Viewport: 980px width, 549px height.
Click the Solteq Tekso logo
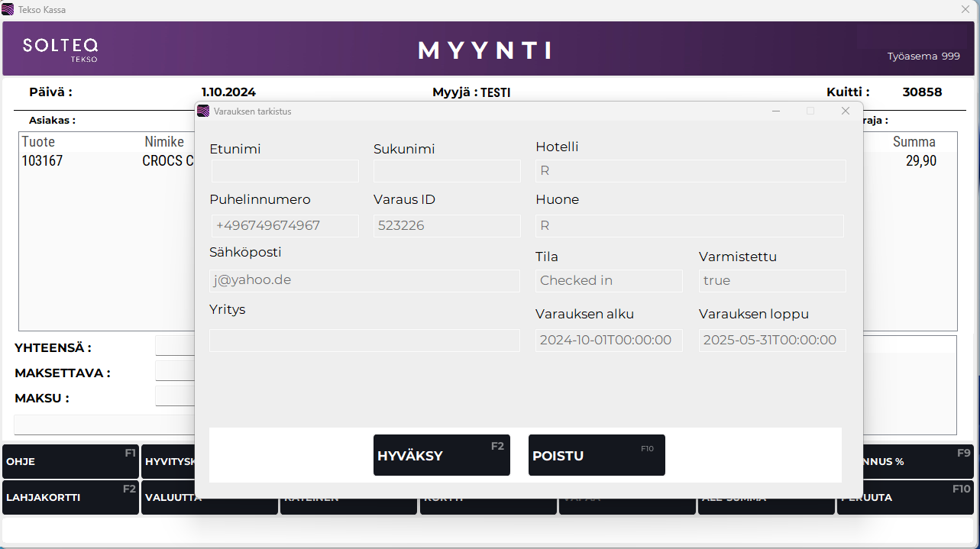tap(60, 49)
